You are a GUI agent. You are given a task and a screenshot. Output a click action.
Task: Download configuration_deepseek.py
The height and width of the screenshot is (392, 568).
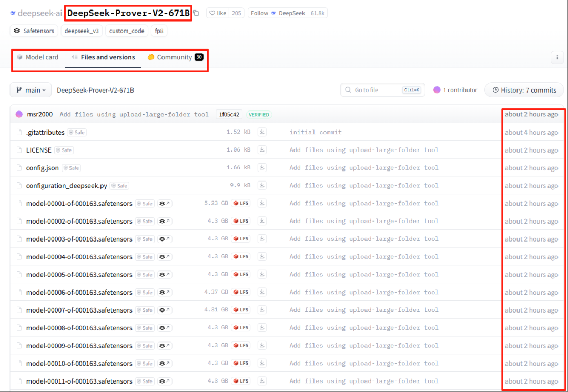click(x=262, y=185)
